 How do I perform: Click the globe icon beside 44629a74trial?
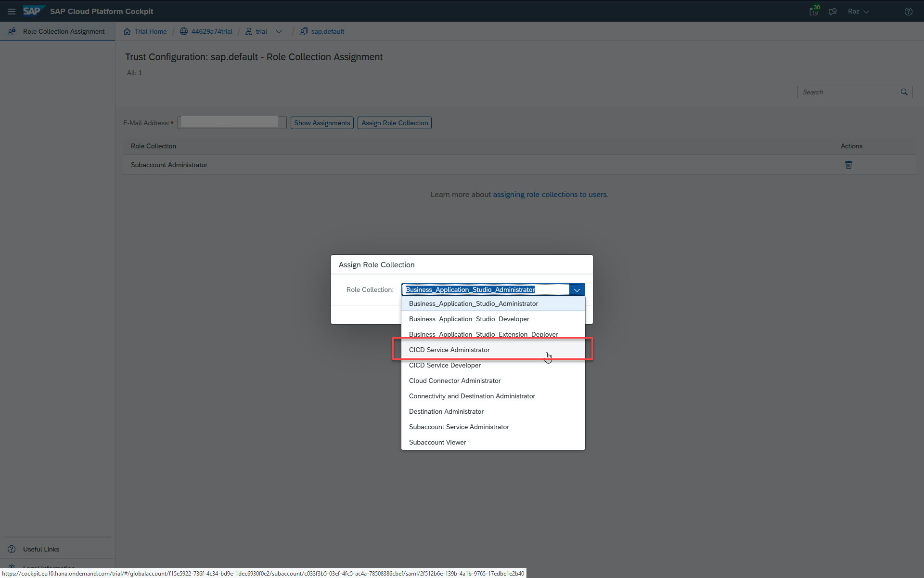click(184, 31)
